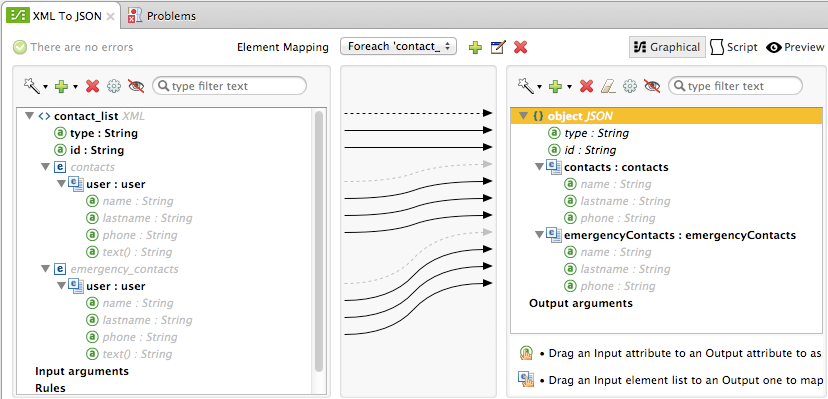
Task: Open the input panel magic wand tool
Action: 32,86
